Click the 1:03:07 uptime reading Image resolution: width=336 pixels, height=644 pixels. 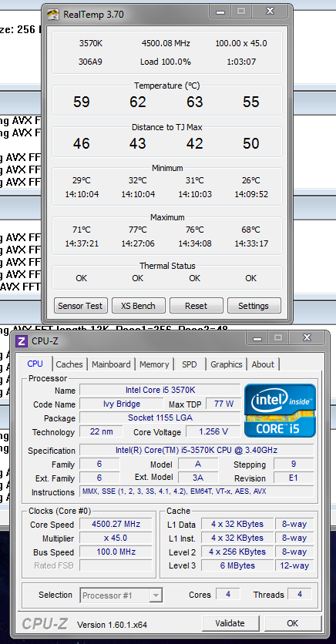tap(241, 62)
